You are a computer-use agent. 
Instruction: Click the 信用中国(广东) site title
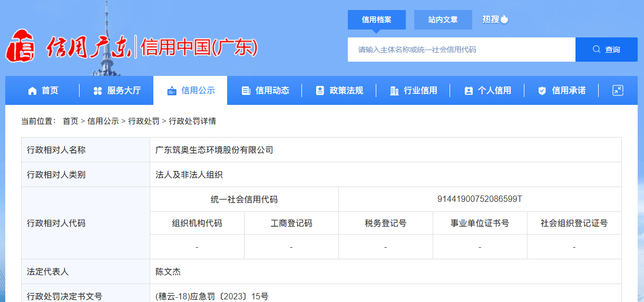tap(199, 48)
